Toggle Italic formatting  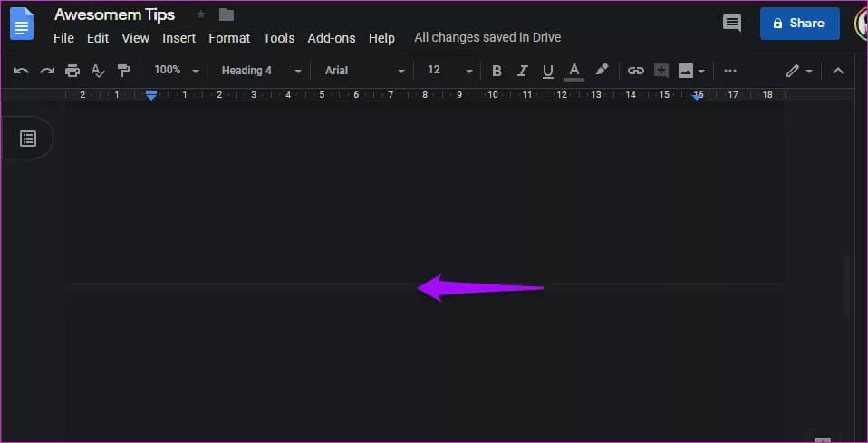[x=522, y=71]
